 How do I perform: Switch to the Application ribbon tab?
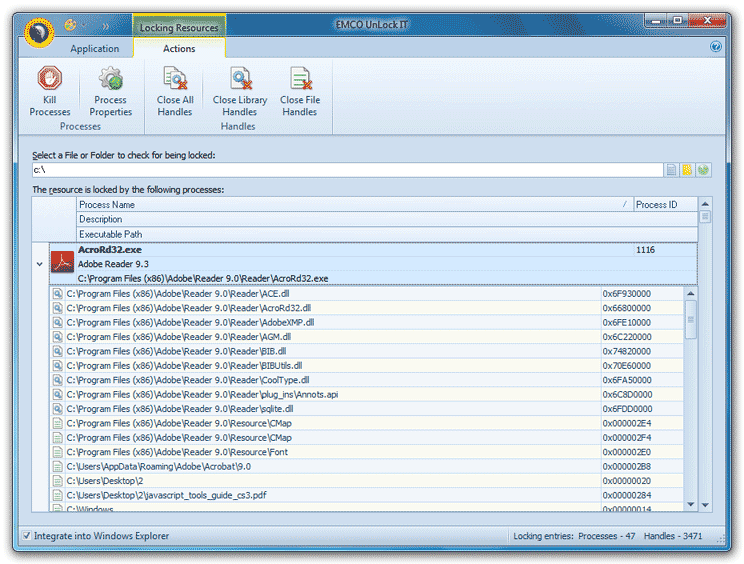click(94, 48)
